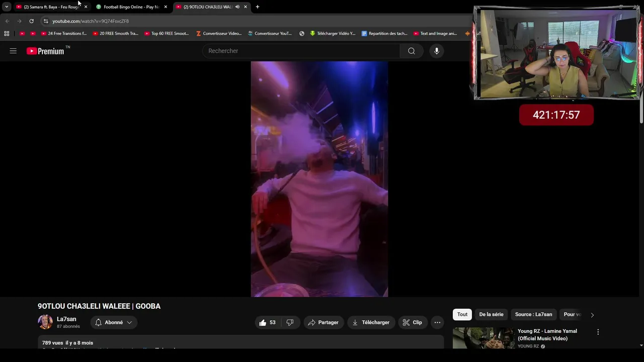Image resolution: width=644 pixels, height=362 pixels.
Task: Close the Samara ft. Baya tab
Action: 86,7
